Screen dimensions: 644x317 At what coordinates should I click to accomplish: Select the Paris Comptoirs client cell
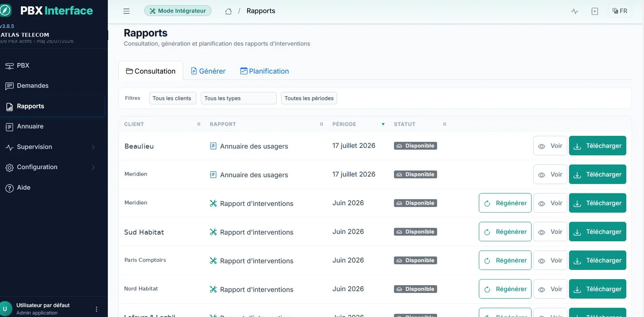[x=145, y=260]
